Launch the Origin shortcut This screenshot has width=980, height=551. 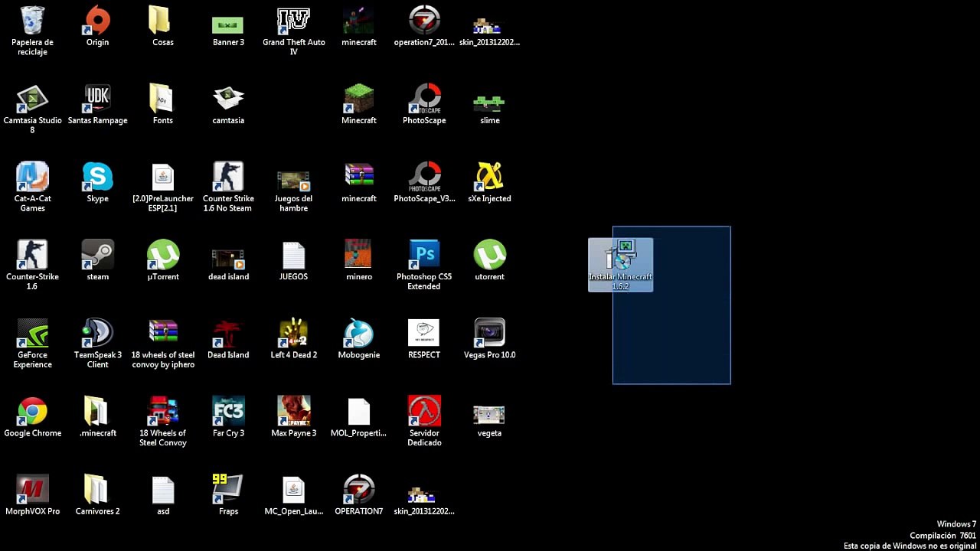(97, 27)
